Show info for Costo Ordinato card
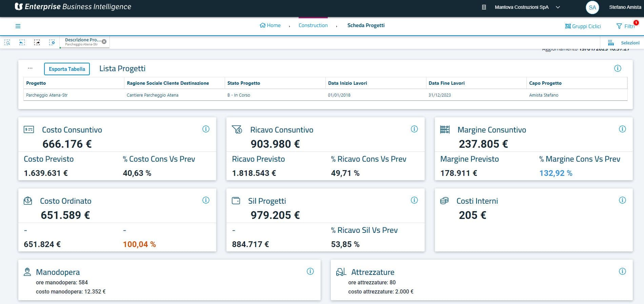The image size is (644, 304). click(206, 200)
